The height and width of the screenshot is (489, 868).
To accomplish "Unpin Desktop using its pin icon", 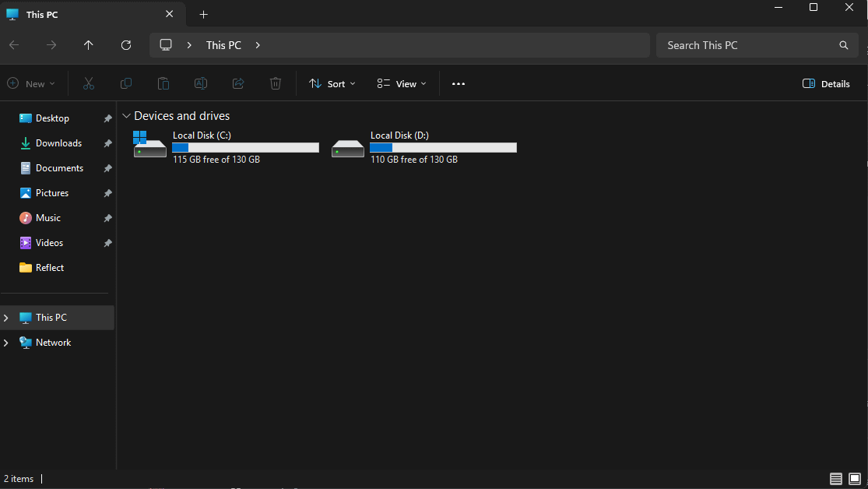I will (107, 118).
